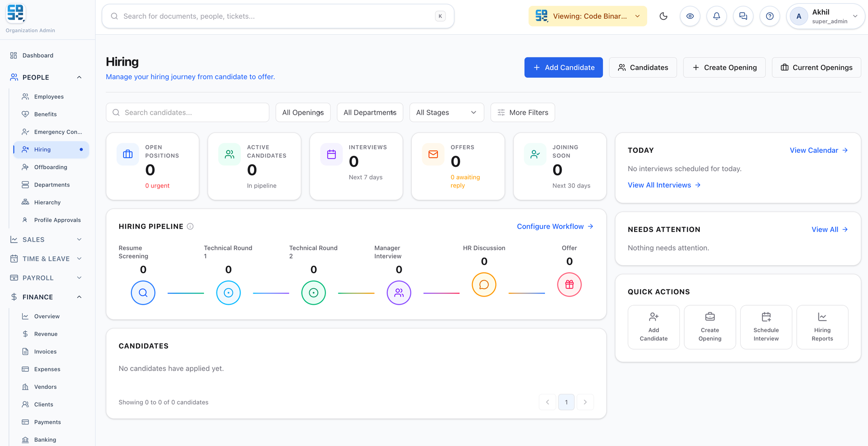Click the Active Candidates people icon

[230, 154]
